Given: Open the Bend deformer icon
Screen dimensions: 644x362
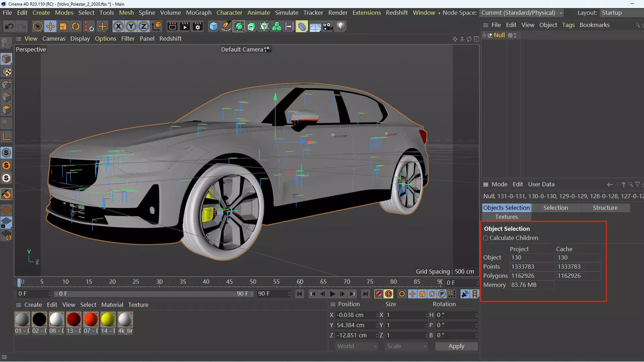Looking at the screenshot, I should (302, 26).
